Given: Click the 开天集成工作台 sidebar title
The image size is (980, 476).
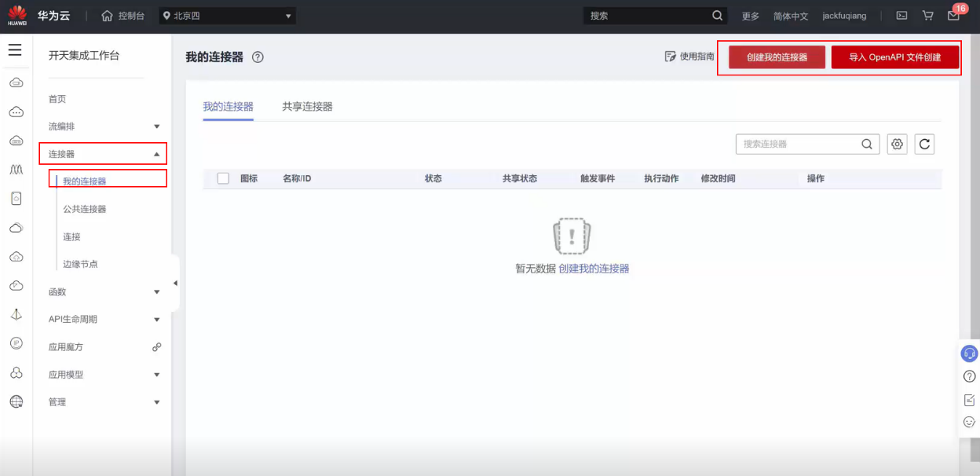Looking at the screenshot, I should 84,56.
